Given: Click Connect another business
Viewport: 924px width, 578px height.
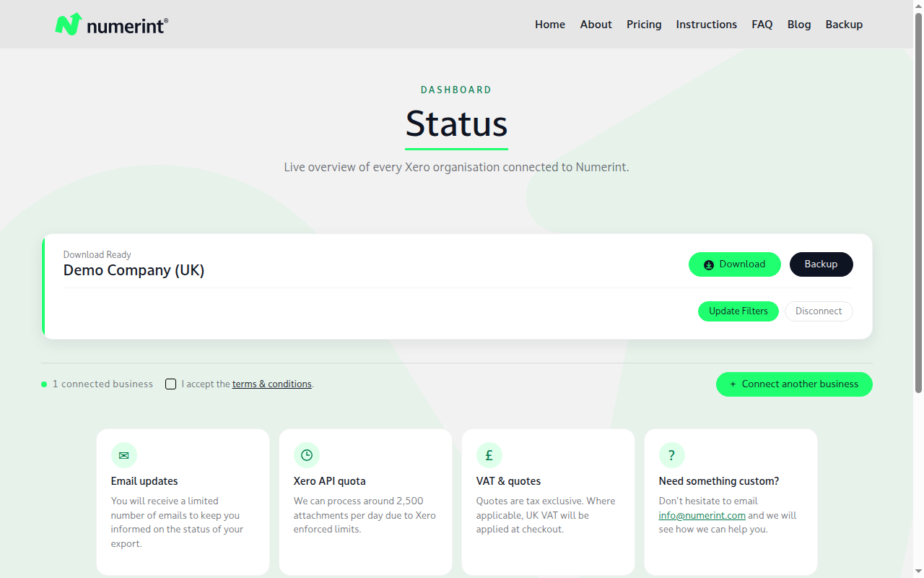Looking at the screenshot, I should point(794,384).
